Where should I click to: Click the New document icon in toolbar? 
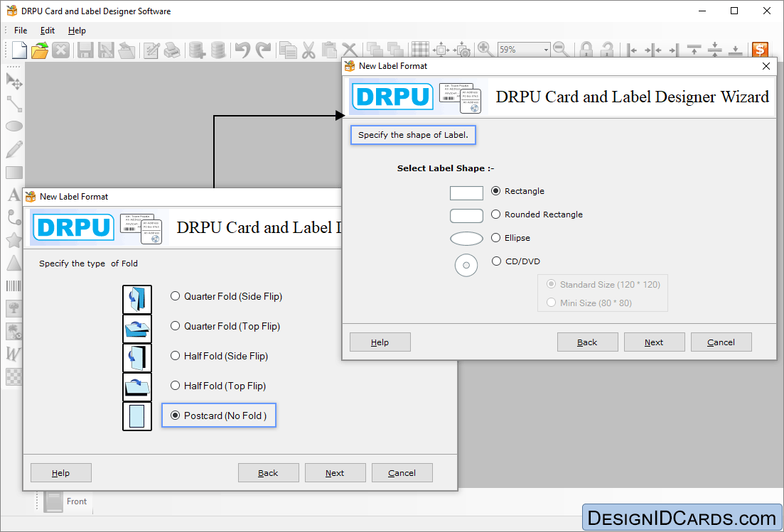coord(19,50)
